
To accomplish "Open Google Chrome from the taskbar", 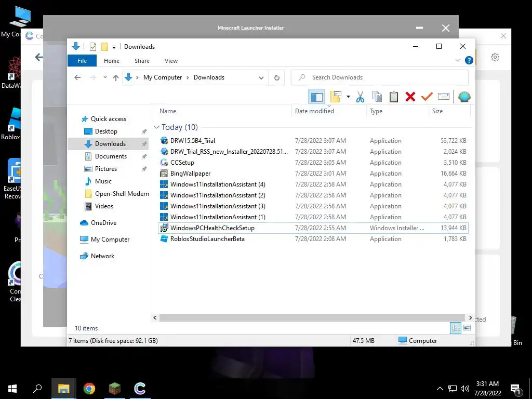I will pos(89,389).
